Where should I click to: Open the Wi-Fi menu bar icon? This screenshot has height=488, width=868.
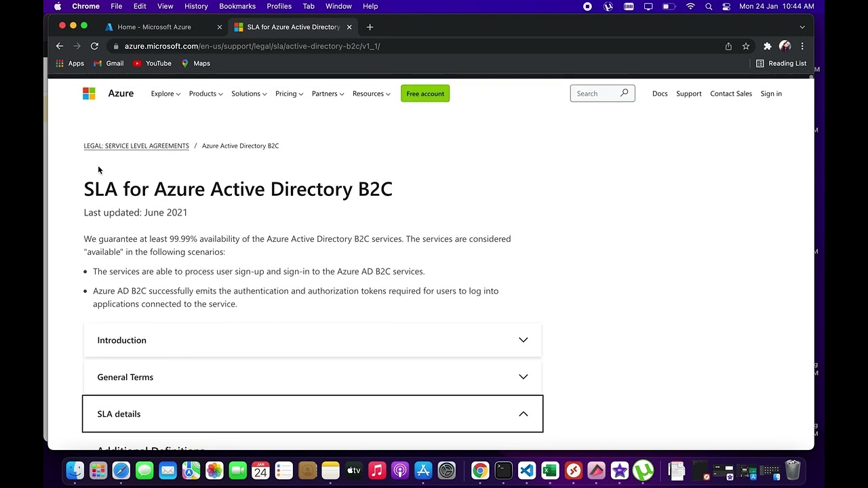tap(690, 6)
